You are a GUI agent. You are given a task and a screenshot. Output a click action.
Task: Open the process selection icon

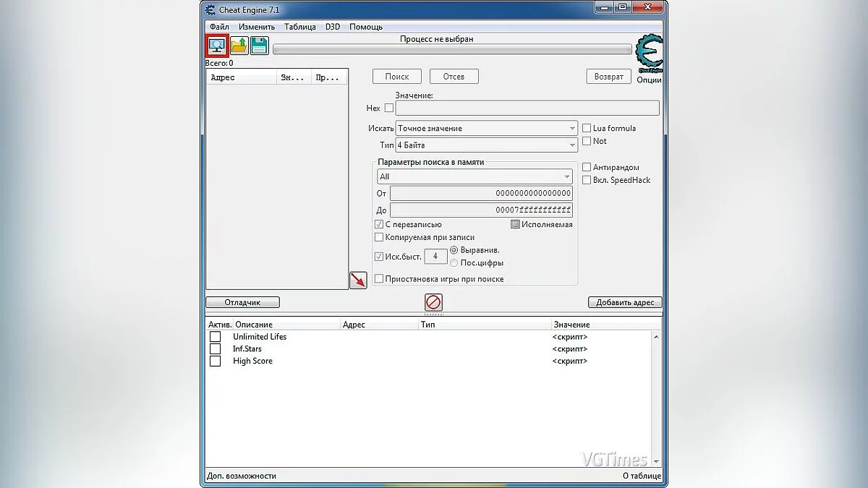click(x=217, y=46)
